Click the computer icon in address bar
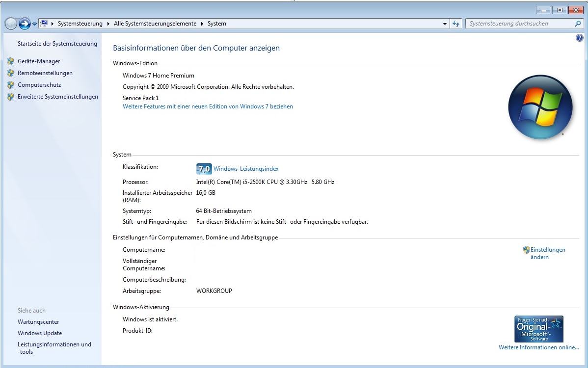588x368 pixels. point(44,23)
